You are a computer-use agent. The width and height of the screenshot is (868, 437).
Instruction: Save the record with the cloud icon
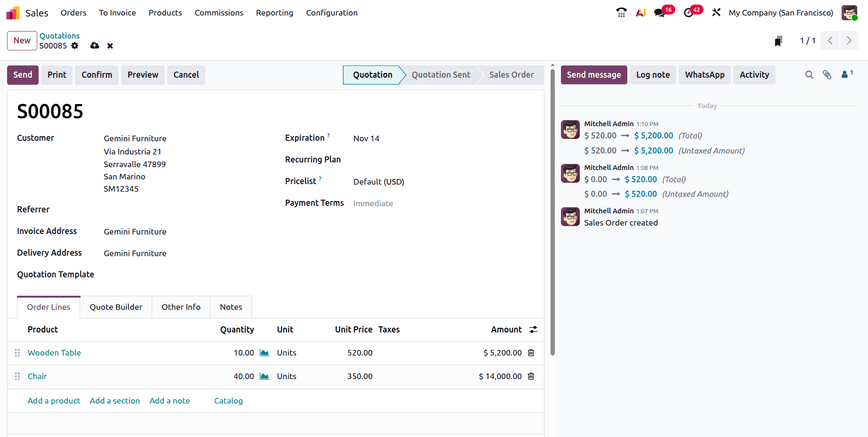pyautogui.click(x=95, y=46)
